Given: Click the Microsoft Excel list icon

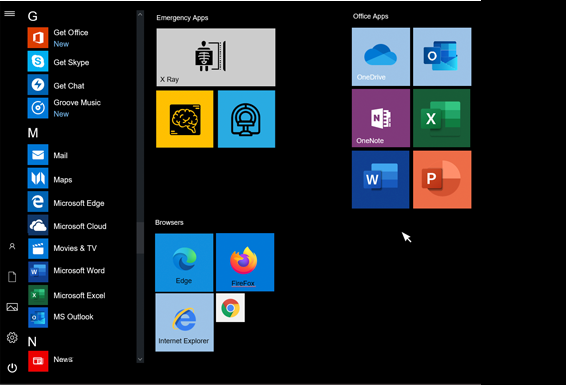Looking at the screenshot, I should (x=38, y=295).
